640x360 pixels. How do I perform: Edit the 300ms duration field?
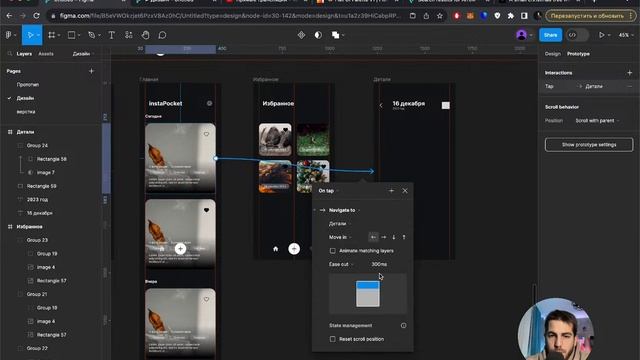coord(379,264)
